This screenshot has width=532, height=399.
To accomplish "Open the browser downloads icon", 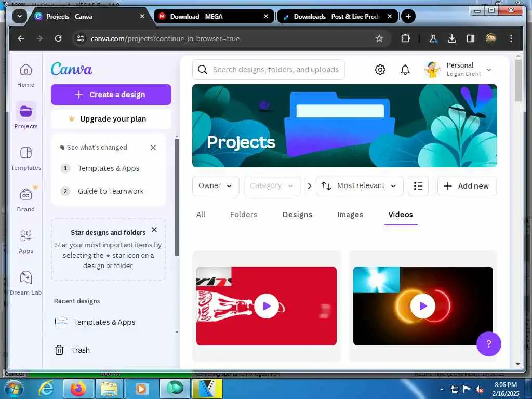I will pos(451,38).
